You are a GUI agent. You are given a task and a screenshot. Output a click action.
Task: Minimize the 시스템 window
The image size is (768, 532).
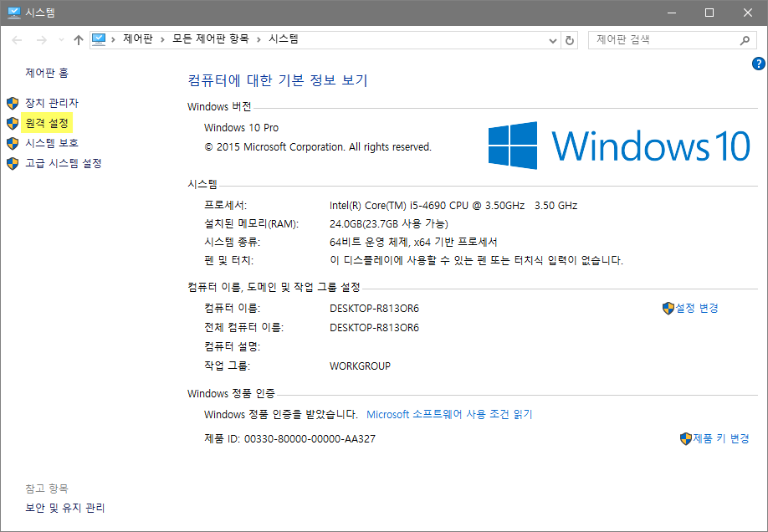pyautogui.click(x=672, y=13)
